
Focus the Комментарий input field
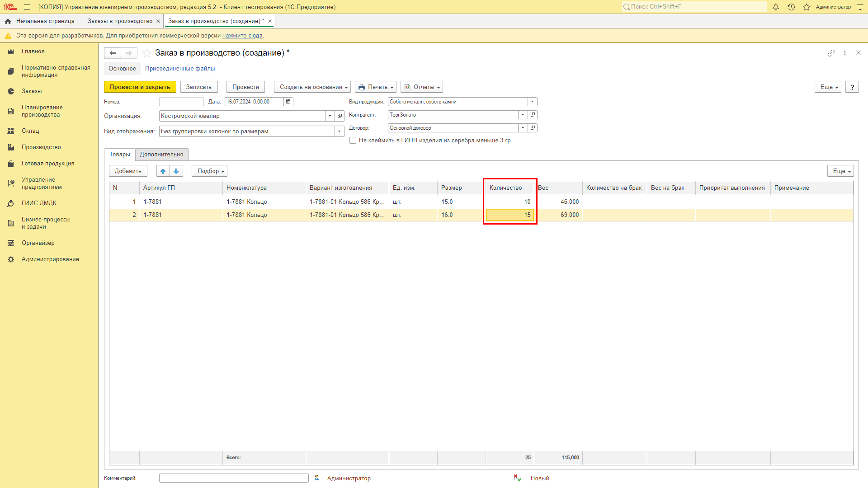(234, 478)
